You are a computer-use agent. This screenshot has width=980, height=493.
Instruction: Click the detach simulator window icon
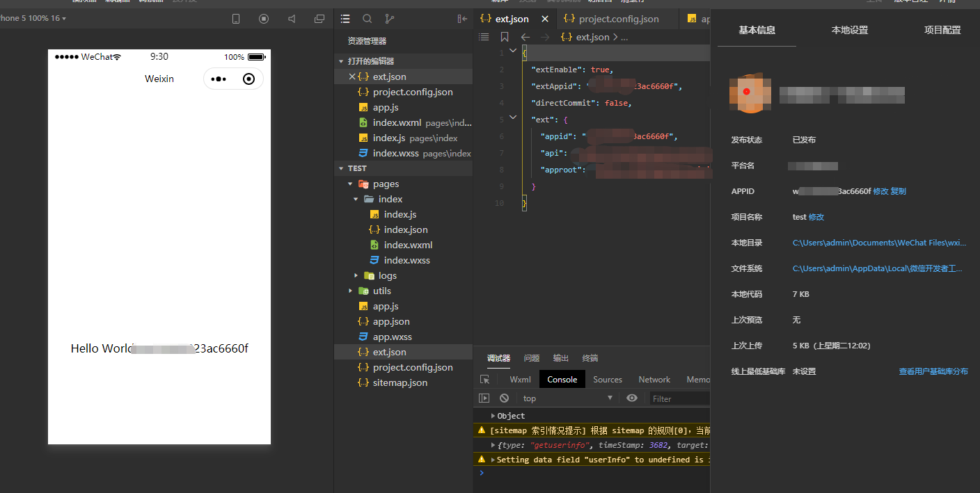(319, 19)
